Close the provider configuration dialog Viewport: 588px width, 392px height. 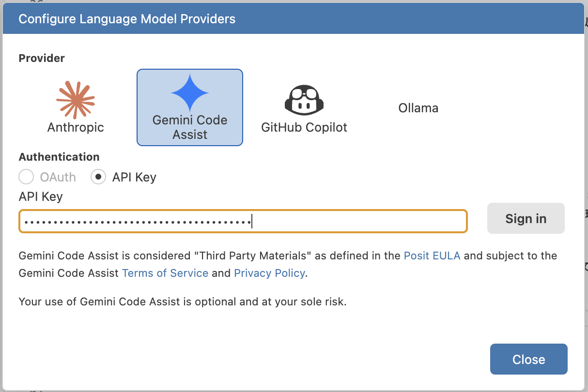coord(529,359)
